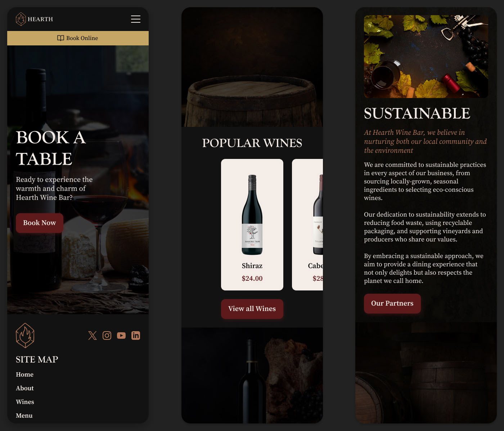Open the About site map link
The image size is (504, 431).
25,388
